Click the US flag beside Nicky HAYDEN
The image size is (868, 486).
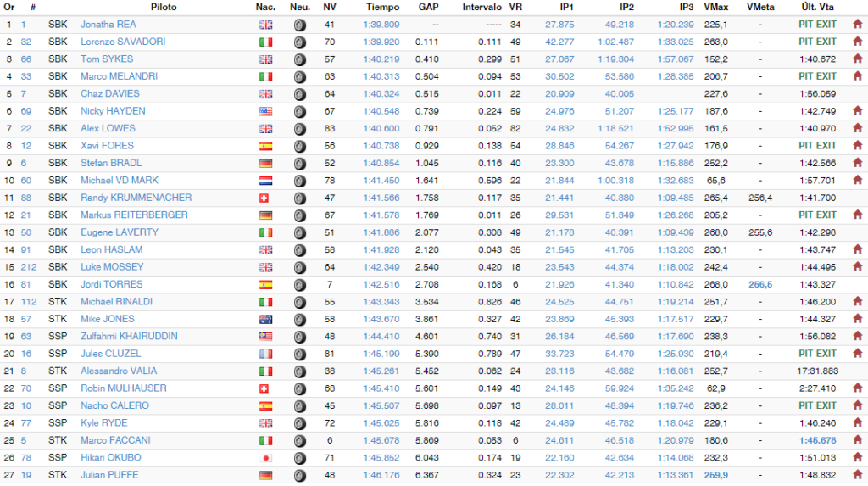(x=265, y=111)
